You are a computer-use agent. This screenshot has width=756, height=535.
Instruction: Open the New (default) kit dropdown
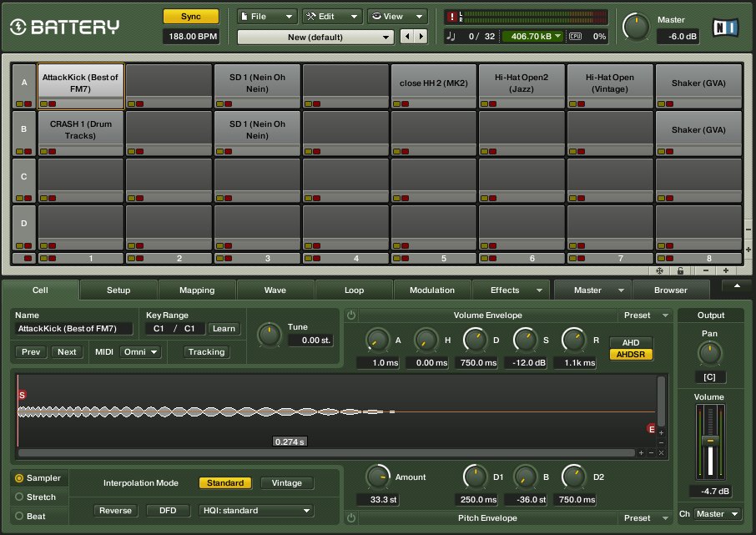[315, 38]
